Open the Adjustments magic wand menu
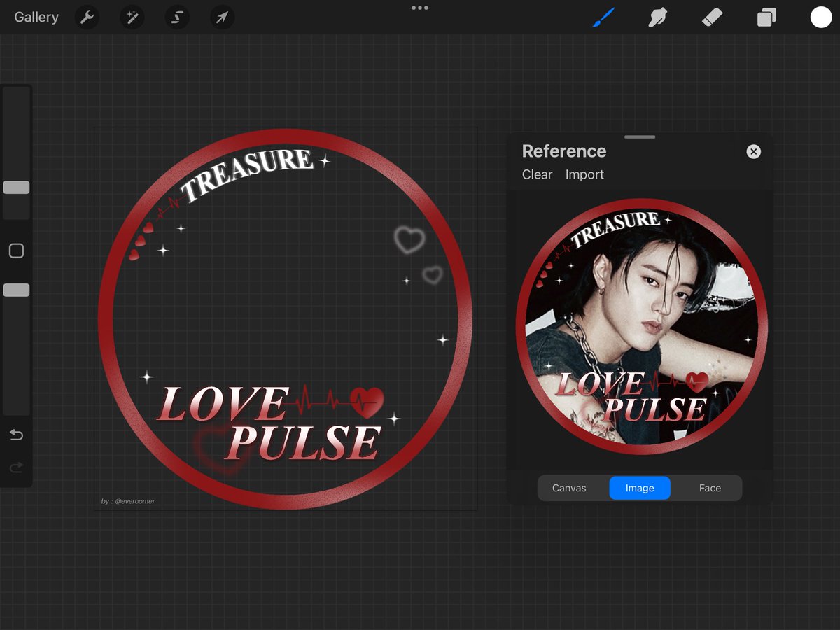This screenshot has width=840, height=630. pos(132,17)
